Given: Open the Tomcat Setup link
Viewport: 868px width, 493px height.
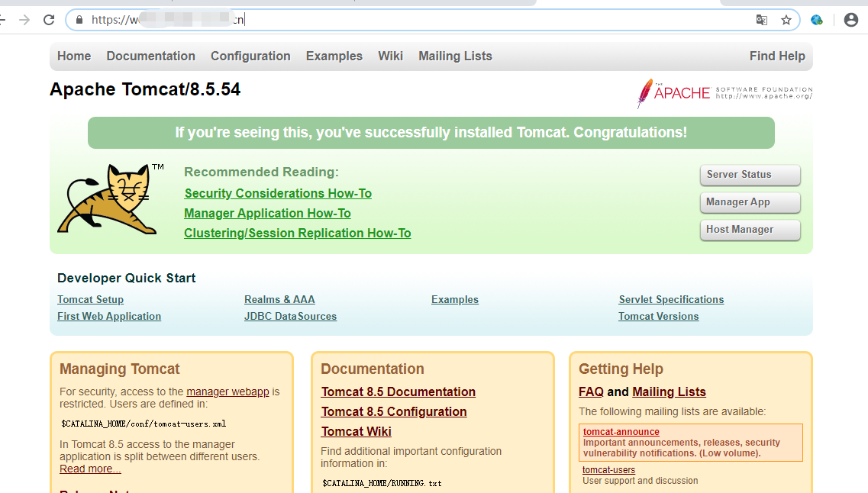Looking at the screenshot, I should (x=90, y=299).
